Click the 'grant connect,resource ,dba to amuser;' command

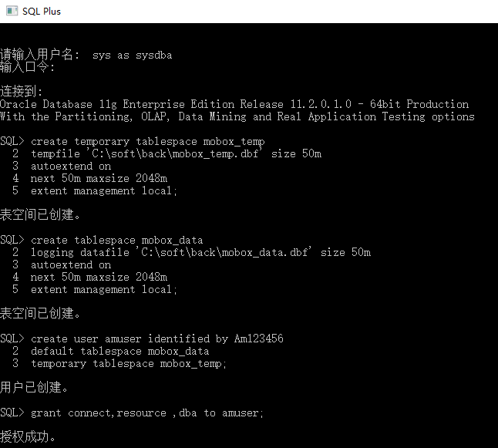[146, 413]
